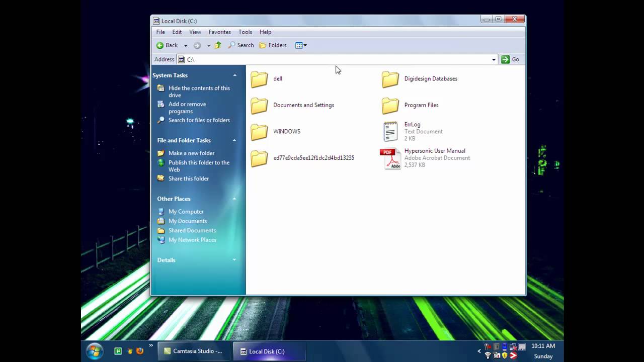Image resolution: width=644 pixels, height=362 pixels.
Task: Click the address bar field showing C:\
Action: click(337, 59)
